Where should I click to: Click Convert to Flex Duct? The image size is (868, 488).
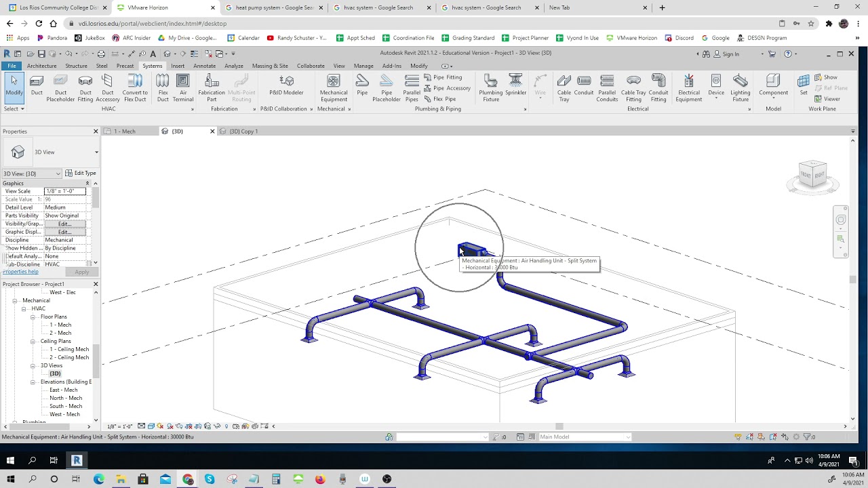135,88
